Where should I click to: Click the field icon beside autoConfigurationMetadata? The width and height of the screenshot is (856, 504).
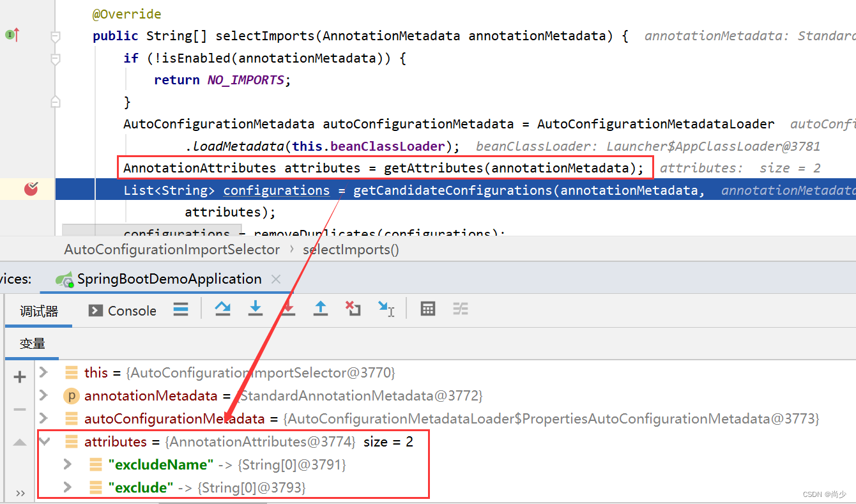click(x=72, y=418)
